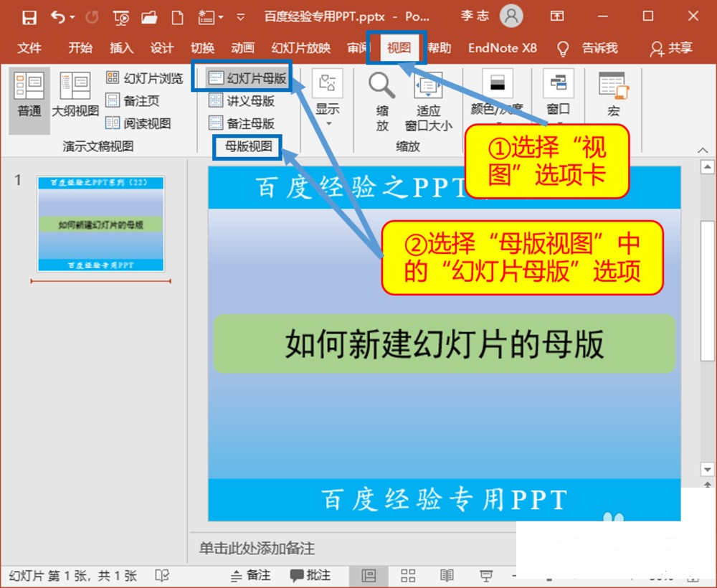This screenshot has height=588, width=717.
Task: Open the 帮助 ribbon tab
Action: 440,47
